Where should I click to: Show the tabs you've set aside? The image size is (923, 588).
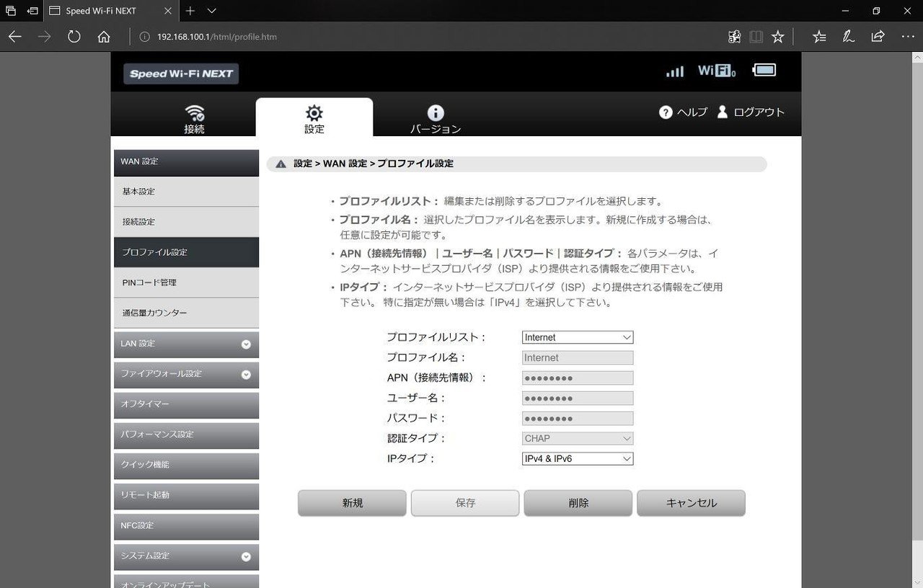click(x=11, y=11)
